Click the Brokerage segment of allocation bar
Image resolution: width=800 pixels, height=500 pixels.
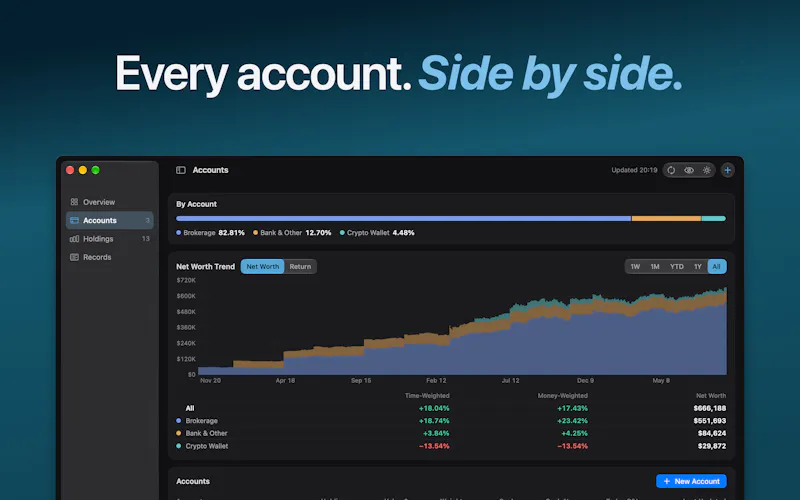(404, 218)
